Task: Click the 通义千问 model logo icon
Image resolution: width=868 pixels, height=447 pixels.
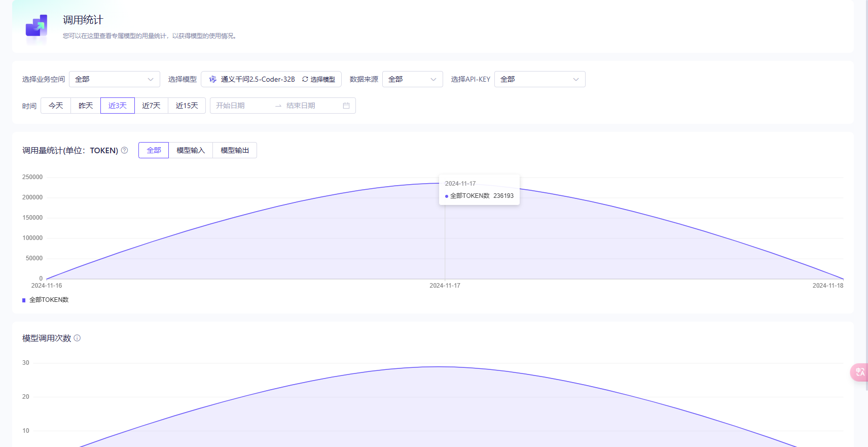Action: (213, 79)
